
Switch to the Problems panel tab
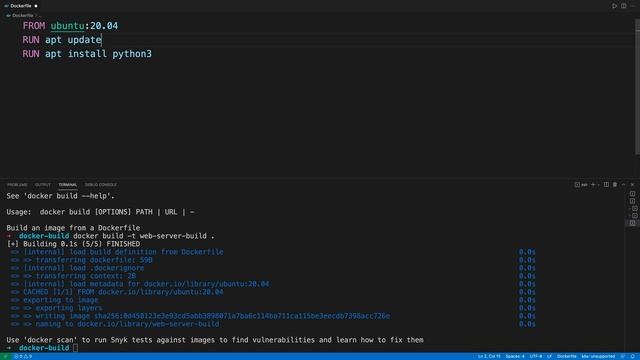(x=17, y=185)
